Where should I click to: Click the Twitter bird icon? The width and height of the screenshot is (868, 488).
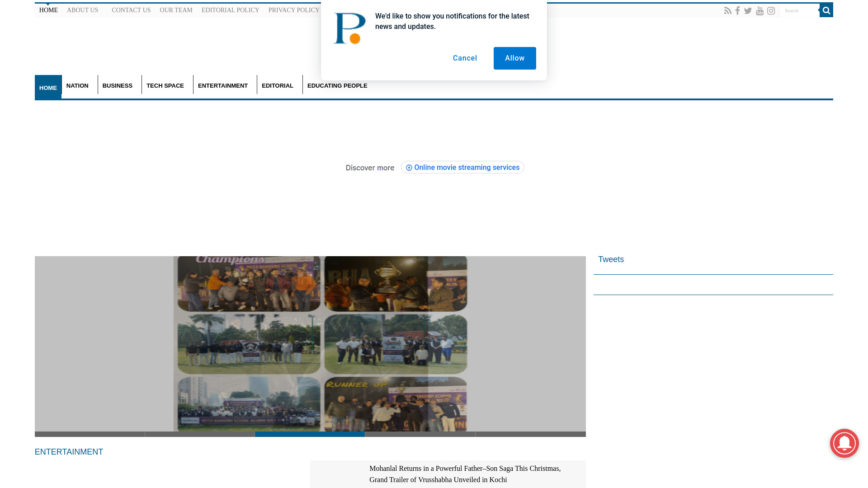[748, 10]
